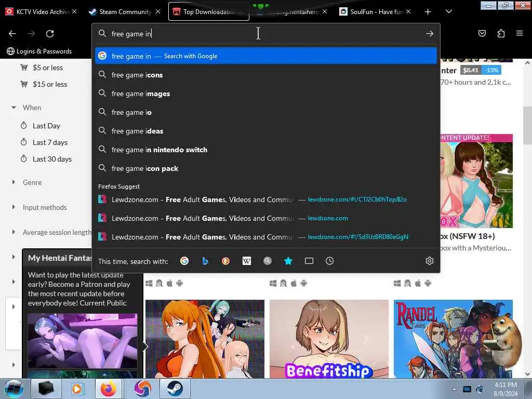The height and width of the screenshot is (399, 532).
Task: Reload the current page
Action: point(50,34)
